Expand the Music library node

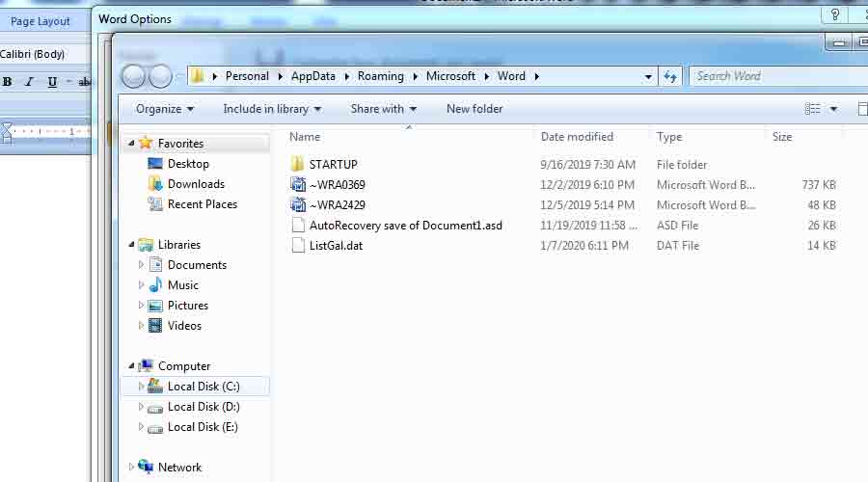tap(141, 285)
